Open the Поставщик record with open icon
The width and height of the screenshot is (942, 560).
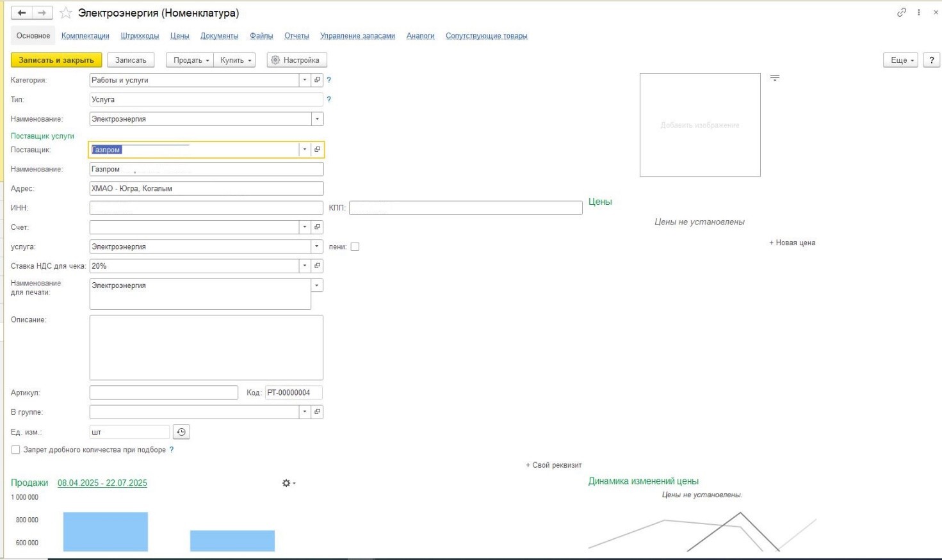click(317, 150)
